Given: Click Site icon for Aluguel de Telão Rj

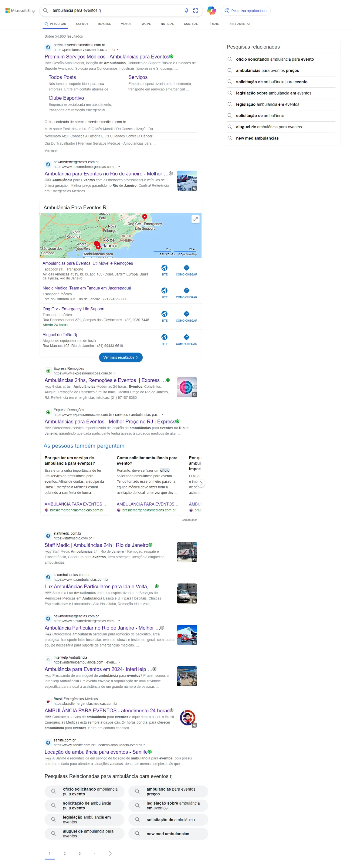Looking at the screenshot, I should pos(164,337).
